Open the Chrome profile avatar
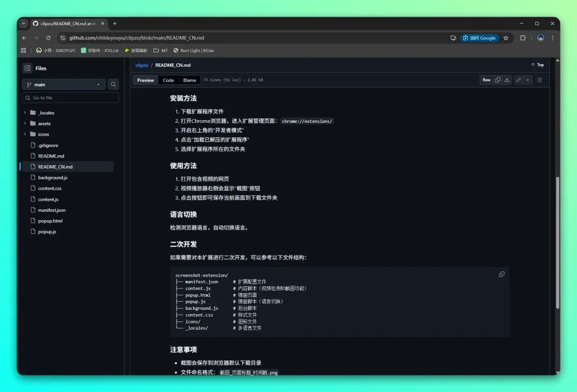577x392 pixels. click(x=541, y=38)
